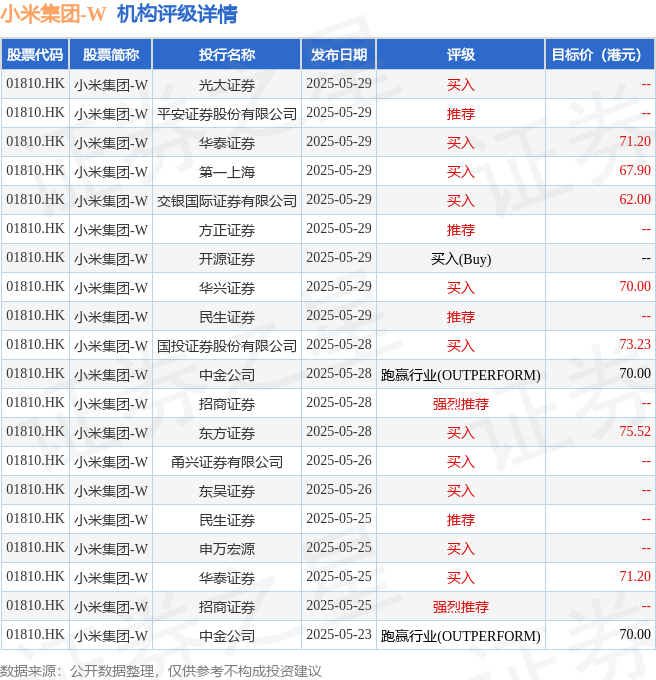Click OUTPERFORM rating dated 2025-05-23

click(460, 636)
